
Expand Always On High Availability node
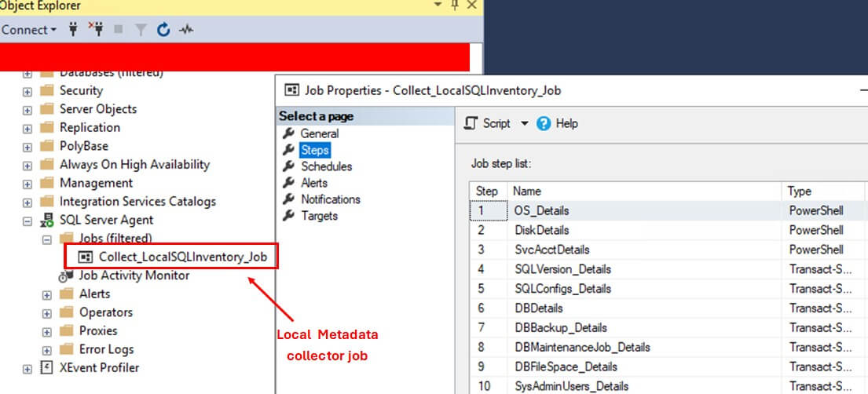27,166
